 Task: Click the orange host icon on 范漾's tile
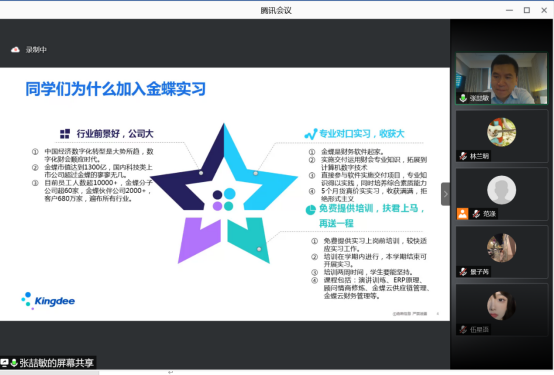[462, 213]
